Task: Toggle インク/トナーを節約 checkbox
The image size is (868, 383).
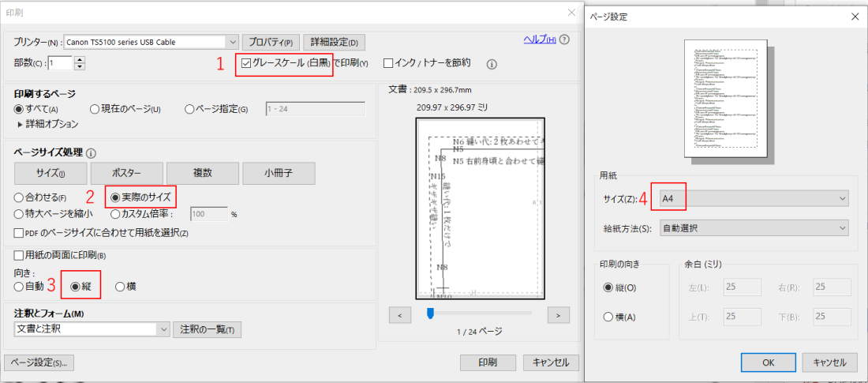Action: (388, 63)
